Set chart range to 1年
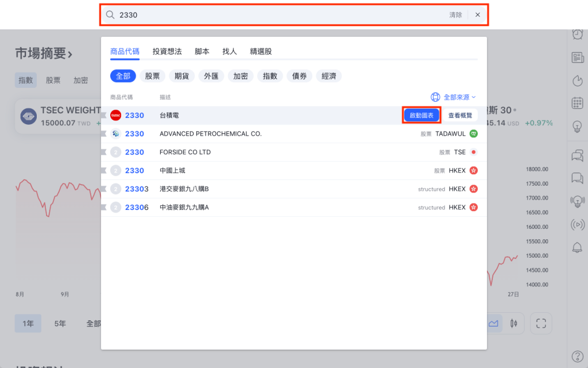Image resolution: width=588 pixels, height=368 pixels. click(x=28, y=323)
